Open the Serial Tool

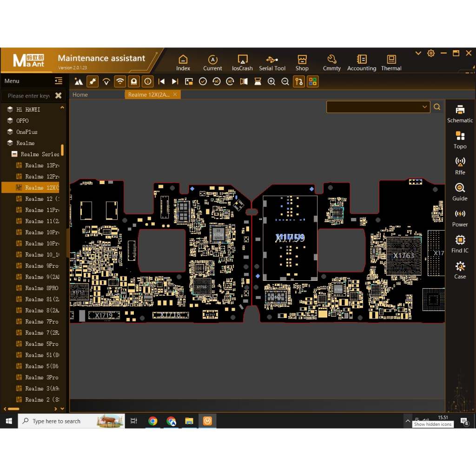272,61
